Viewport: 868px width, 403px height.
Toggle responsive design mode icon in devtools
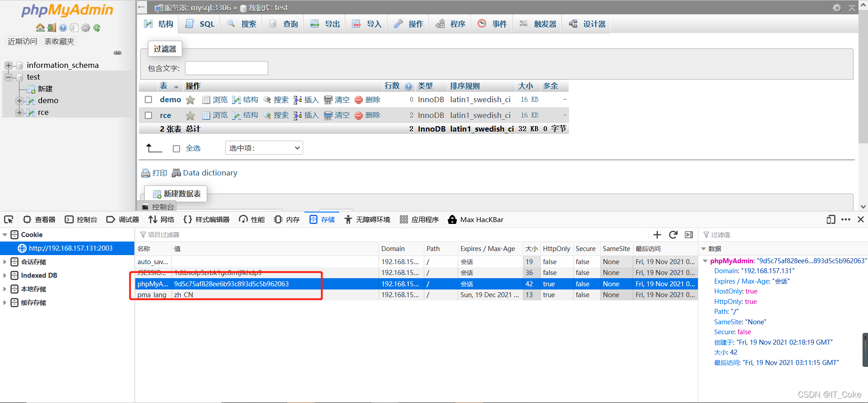pyautogui.click(x=830, y=219)
